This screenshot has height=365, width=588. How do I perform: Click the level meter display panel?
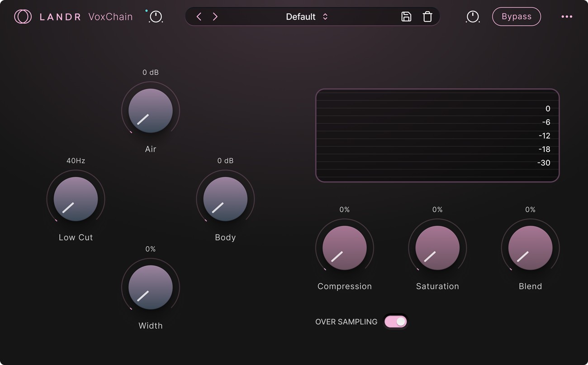pyautogui.click(x=437, y=135)
